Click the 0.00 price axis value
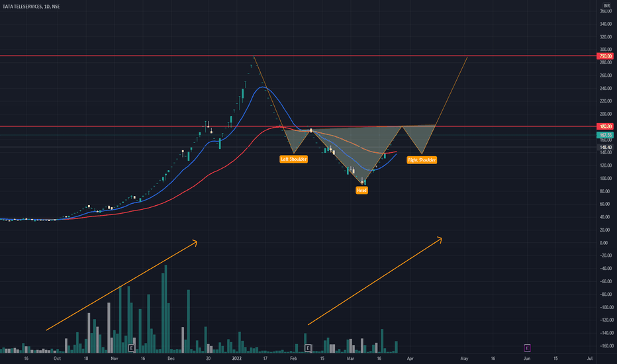 (604, 243)
